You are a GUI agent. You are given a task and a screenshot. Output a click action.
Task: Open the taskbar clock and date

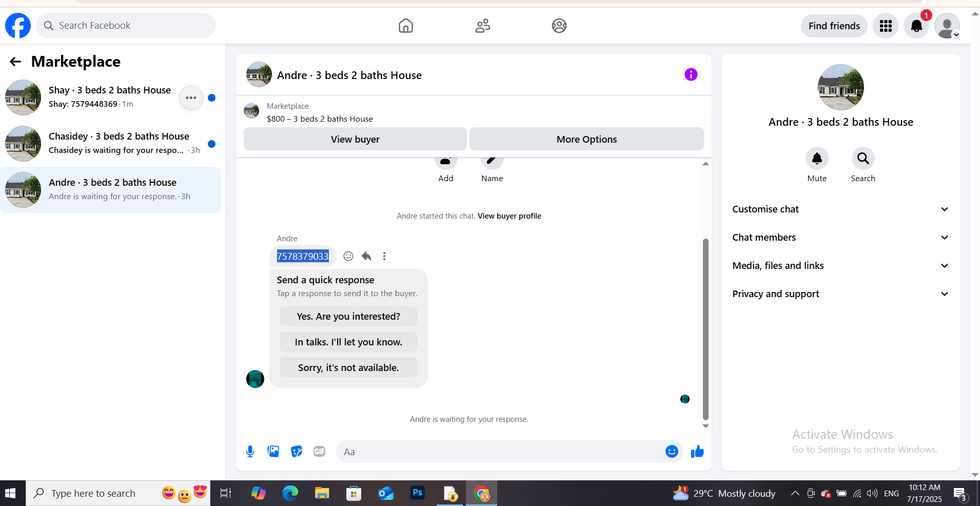tap(924, 493)
